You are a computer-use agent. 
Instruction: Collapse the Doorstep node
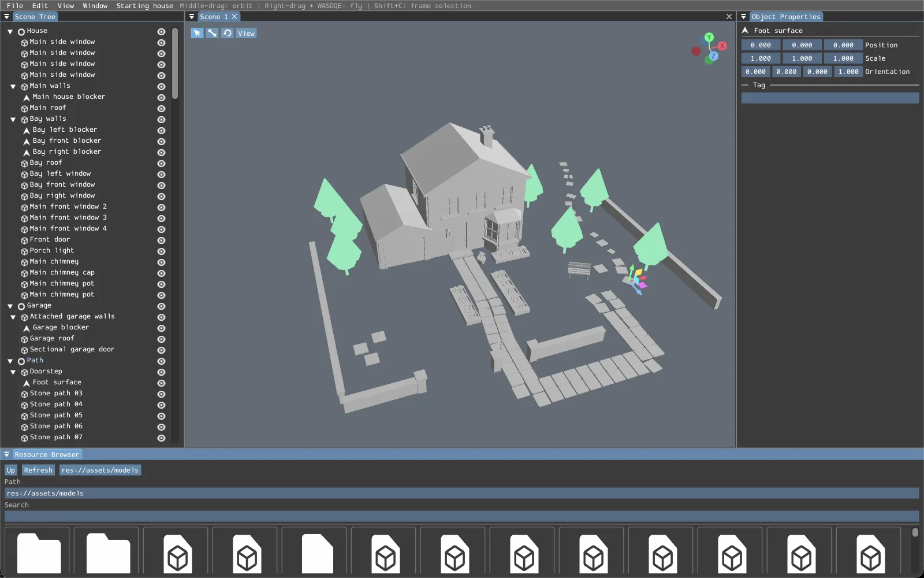pos(13,372)
